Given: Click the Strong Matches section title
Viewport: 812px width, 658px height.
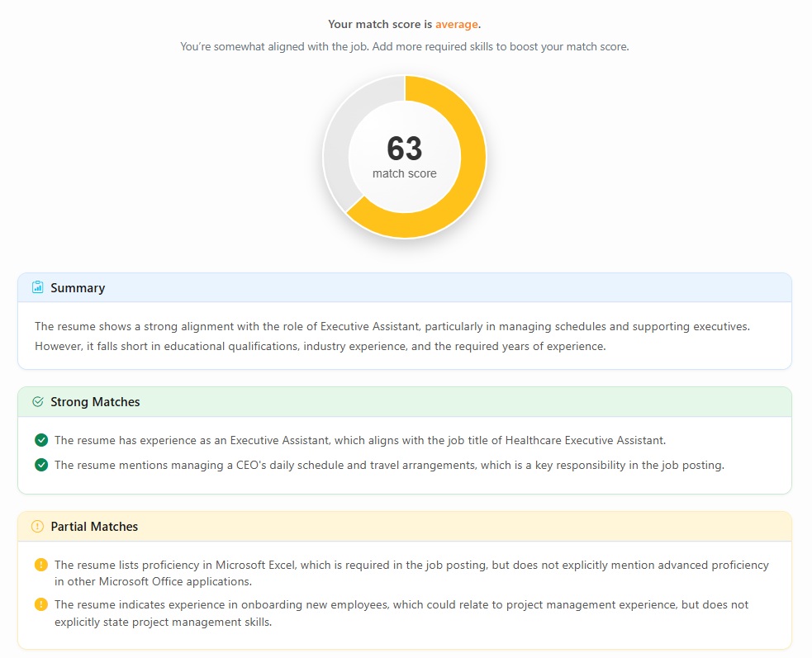Looking at the screenshot, I should click(x=94, y=401).
